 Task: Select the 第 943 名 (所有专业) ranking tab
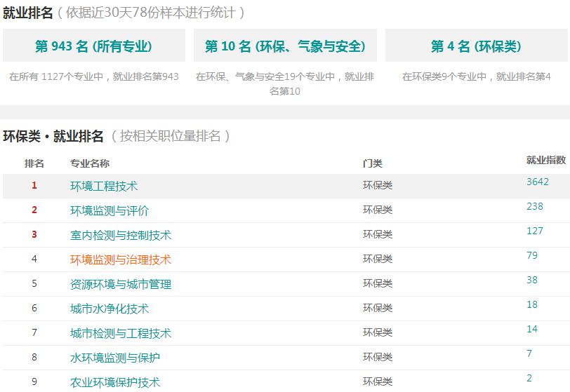click(94, 46)
